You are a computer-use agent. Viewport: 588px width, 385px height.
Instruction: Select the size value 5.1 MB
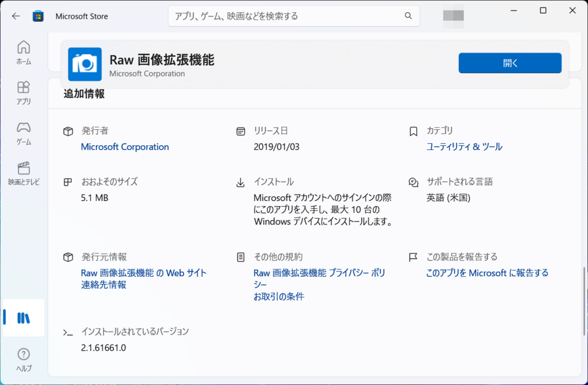pos(95,197)
